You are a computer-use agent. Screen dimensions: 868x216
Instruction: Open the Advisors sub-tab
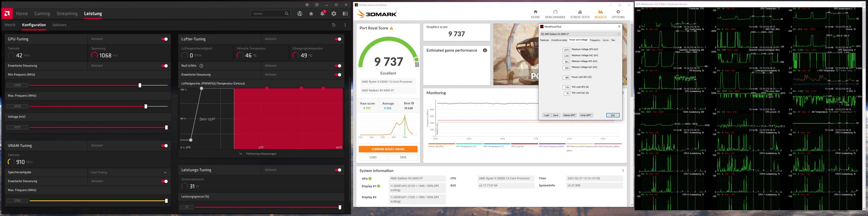tap(59, 25)
